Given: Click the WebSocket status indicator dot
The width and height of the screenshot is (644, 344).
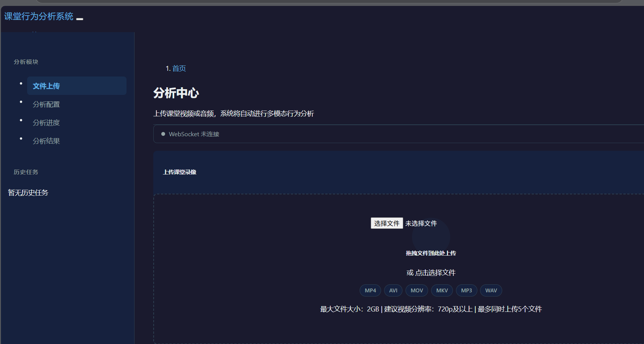Looking at the screenshot, I should (x=163, y=134).
